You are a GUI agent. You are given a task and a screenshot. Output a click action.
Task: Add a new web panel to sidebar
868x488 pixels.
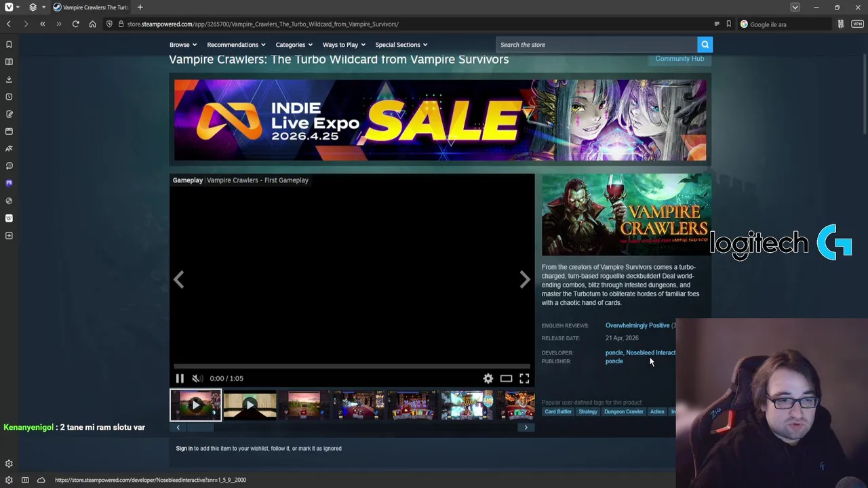[x=9, y=236]
